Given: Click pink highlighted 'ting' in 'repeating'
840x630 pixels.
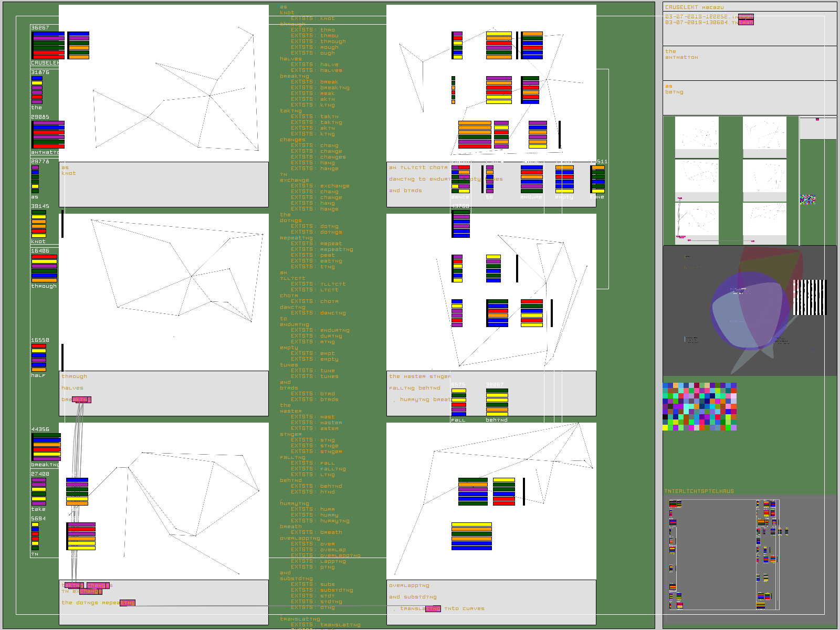Looking at the screenshot, I should point(128,603).
